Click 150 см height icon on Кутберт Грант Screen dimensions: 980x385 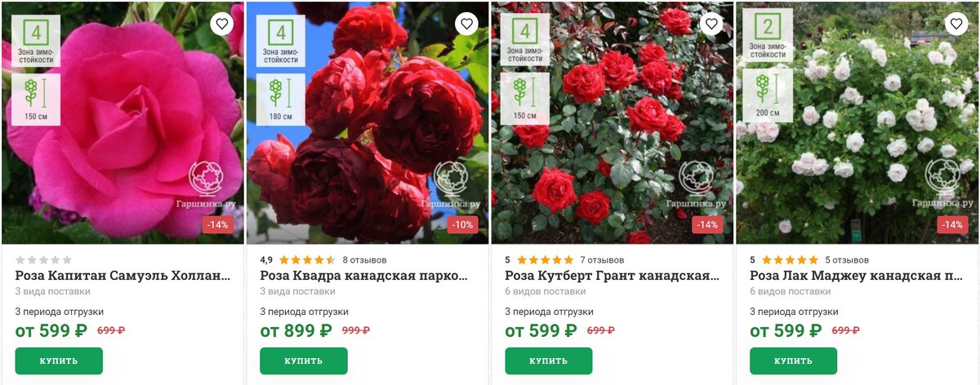525,98
